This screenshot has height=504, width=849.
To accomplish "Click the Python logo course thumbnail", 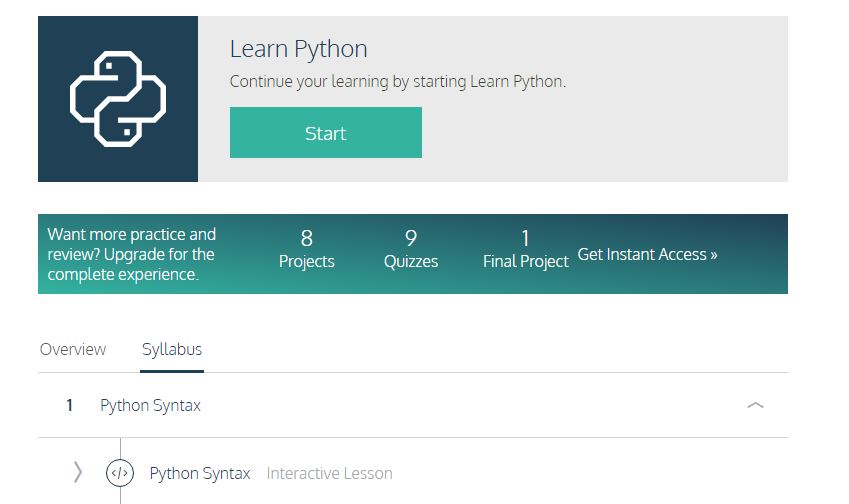I will tap(118, 99).
